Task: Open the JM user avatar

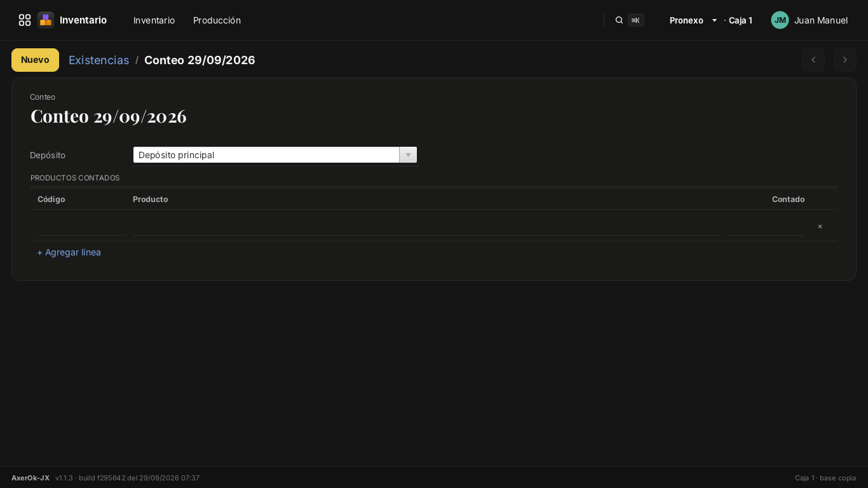Action: 780,20
